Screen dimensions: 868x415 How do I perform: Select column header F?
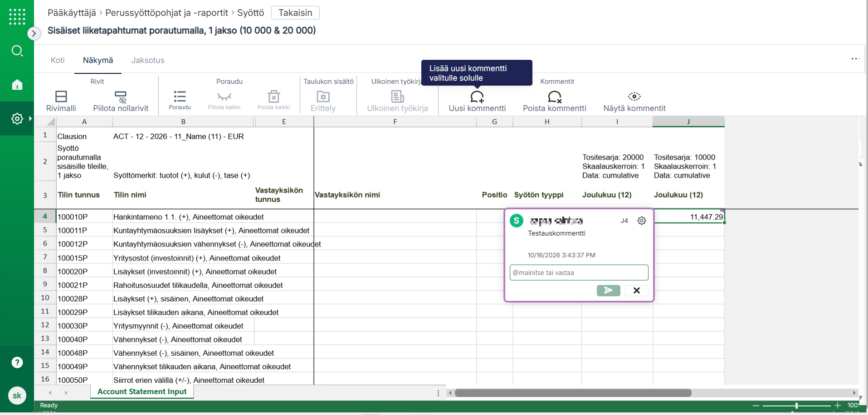pyautogui.click(x=395, y=121)
